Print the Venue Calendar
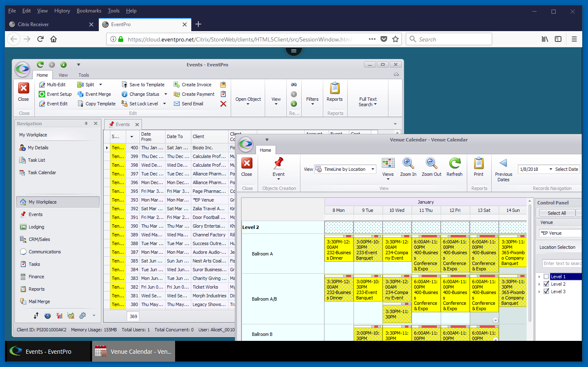Viewport: 588px width, 367px height. [x=478, y=167]
